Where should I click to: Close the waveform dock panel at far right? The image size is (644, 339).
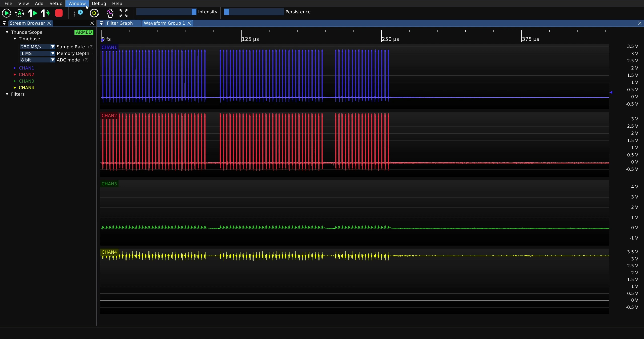click(640, 23)
